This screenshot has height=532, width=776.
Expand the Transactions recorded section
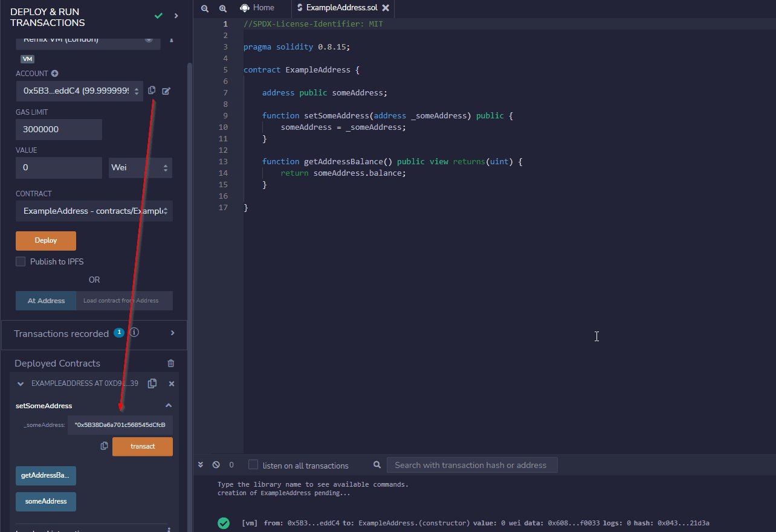(172, 333)
